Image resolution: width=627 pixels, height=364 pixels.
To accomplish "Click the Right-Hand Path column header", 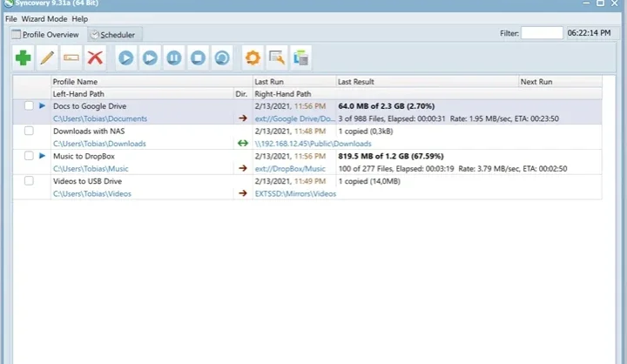I will pos(427,94).
